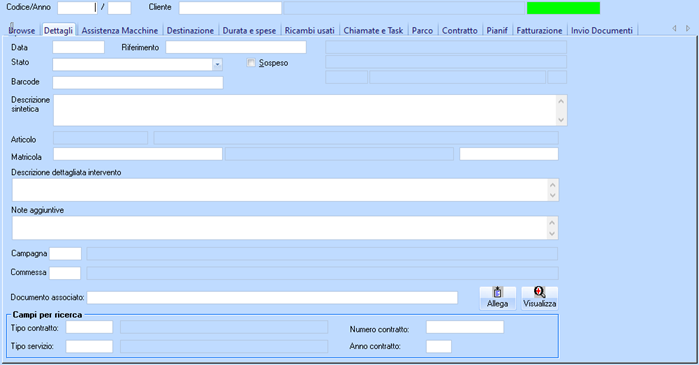Screen dimensions: 699x365
Task: Click the Tipo contratto code field
Action: pyautogui.click(x=89, y=327)
